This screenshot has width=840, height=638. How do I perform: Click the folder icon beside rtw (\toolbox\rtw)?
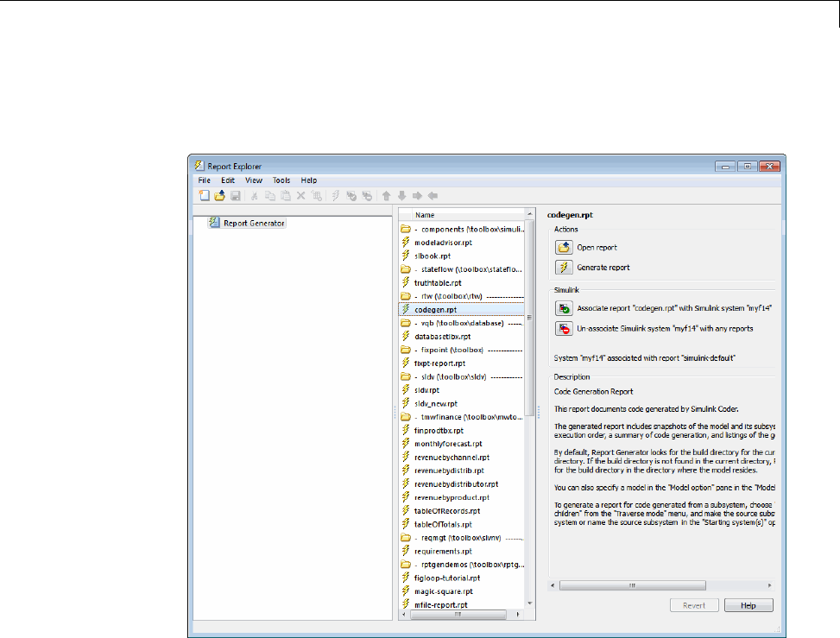(x=406, y=296)
